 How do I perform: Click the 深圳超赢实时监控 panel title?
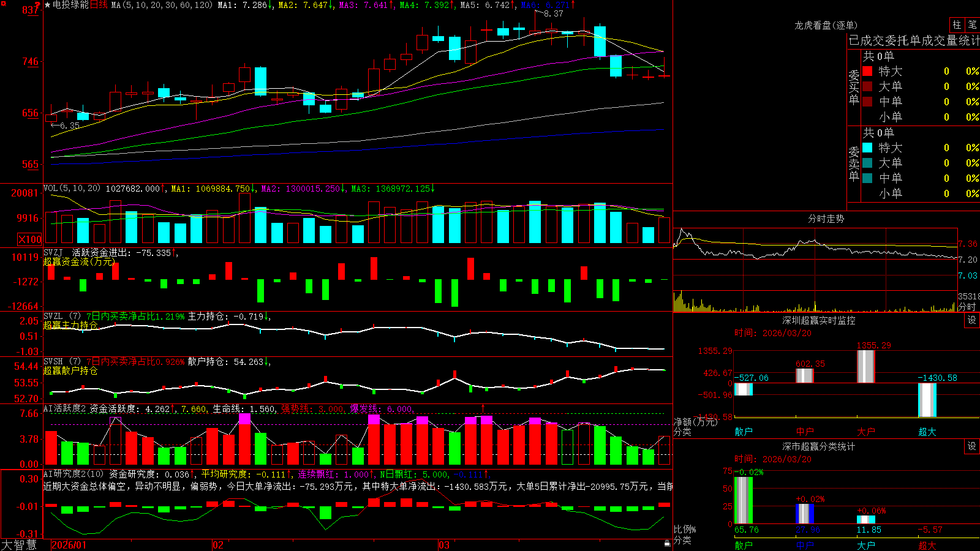point(819,320)
